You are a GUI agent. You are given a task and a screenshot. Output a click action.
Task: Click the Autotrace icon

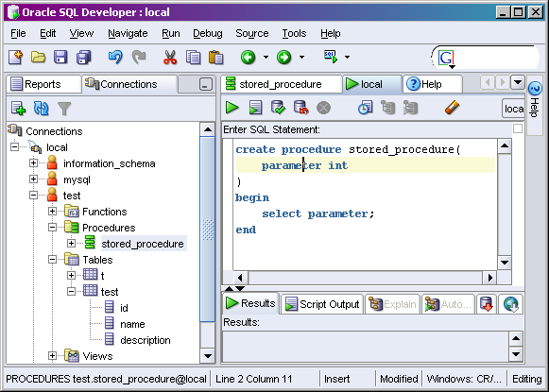411,108
